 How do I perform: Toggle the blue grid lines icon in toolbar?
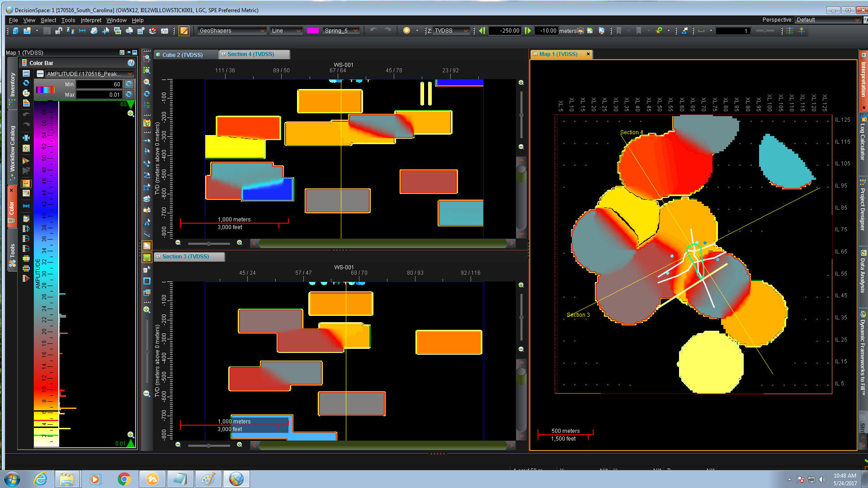pyautogui.click(x=790, y=31)
